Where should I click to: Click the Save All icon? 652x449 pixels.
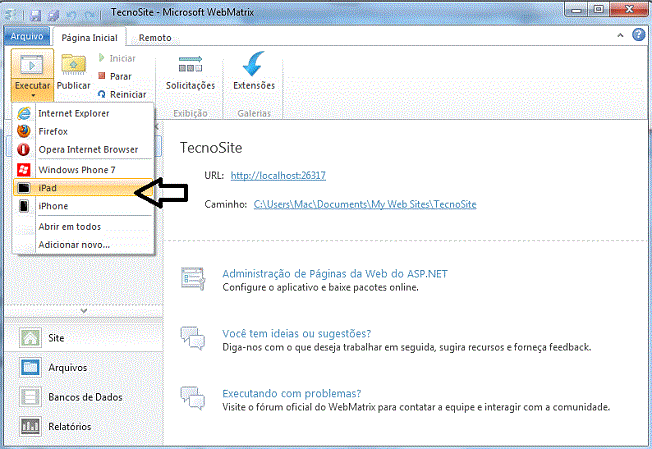tap(53, 16)
